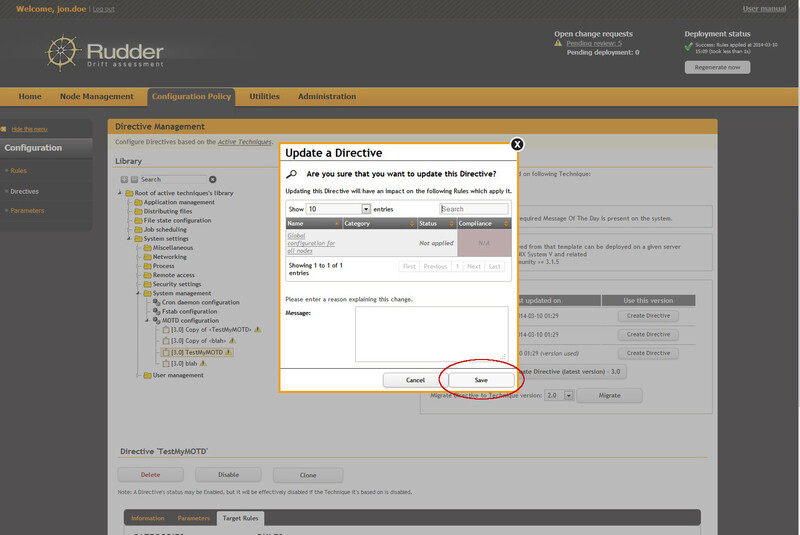This screenshot has width=800, height=535.
Task: Click the magnifier icon in the Update dialog
Action: 291,174
